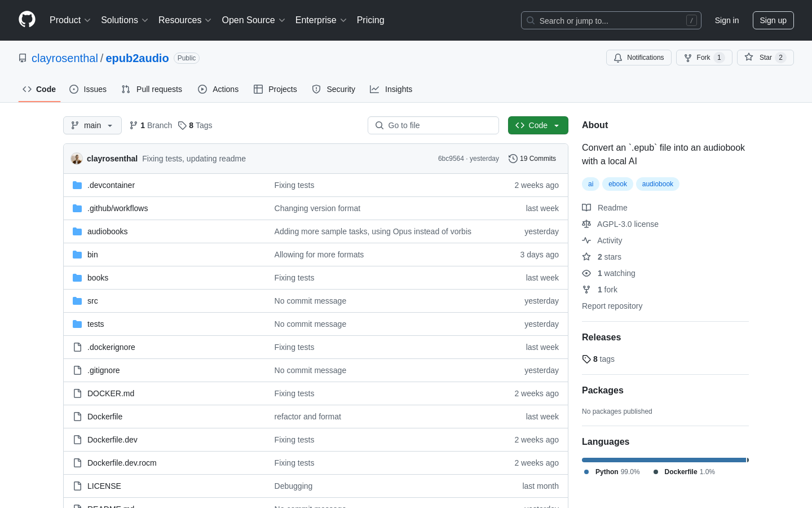The image size is (812, 508).
Task: Click the Sign up button
Action: coord(773,20)
